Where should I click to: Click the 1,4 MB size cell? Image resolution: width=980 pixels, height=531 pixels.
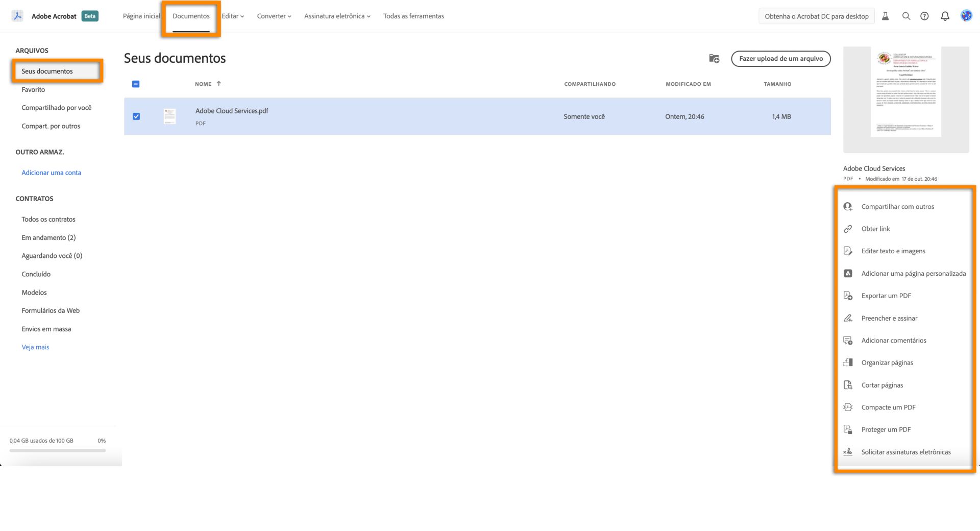(781, 116)
